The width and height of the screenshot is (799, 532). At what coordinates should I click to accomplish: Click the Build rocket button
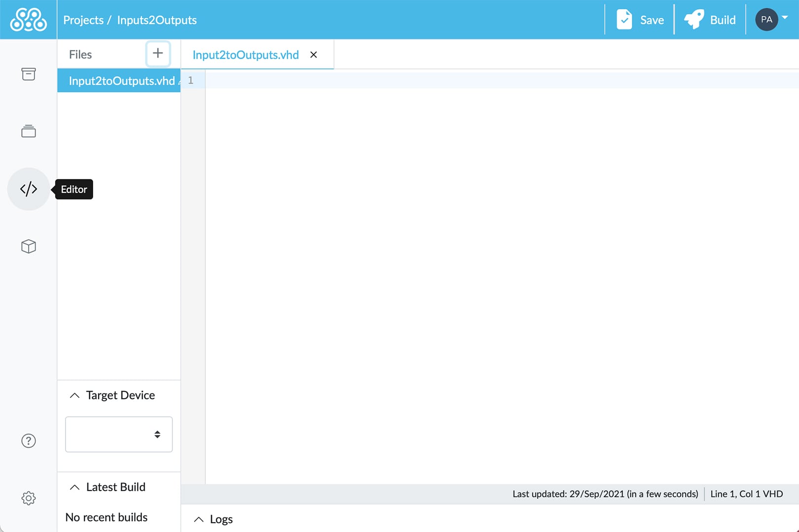(x=710, y=20)
